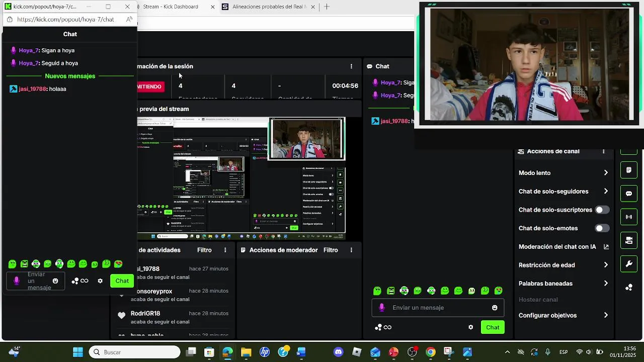This screenshot has width=644, height=362.
Task: Open chat settings gear in popout chat
Action: tap(100, 281)
